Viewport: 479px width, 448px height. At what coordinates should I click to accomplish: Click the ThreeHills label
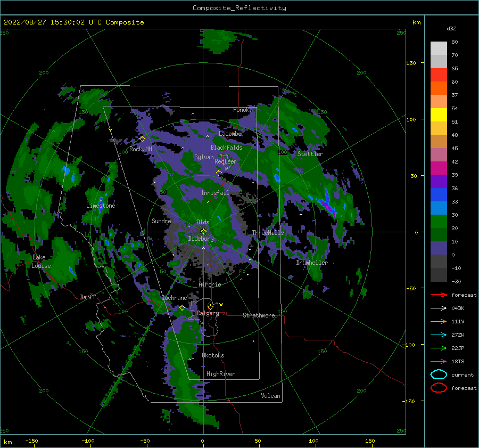pos(268,233)
